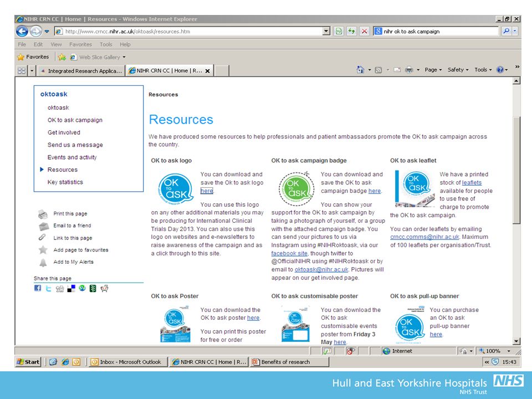
Task: Open the facebook site link
Action: point(289,253)
